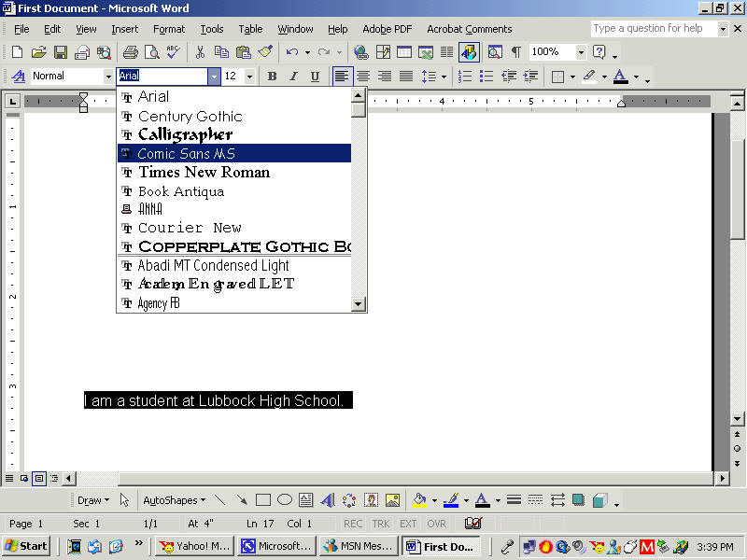Open the Columns button
The width and height of the screenshot is (747, 560).
coord(447,52)
